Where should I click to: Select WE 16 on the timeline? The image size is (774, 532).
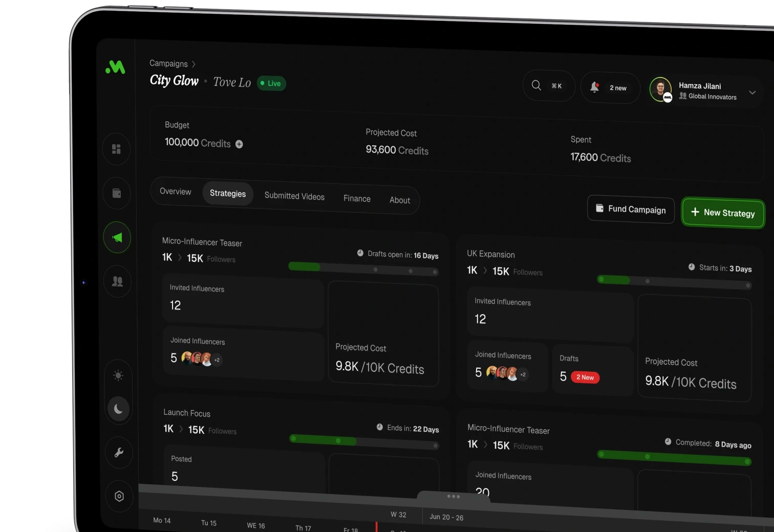point(255,525)
